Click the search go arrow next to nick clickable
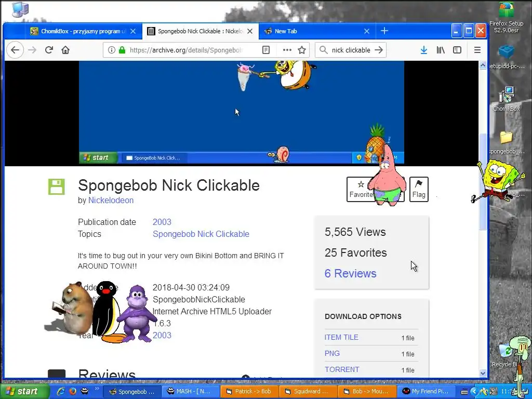 [379, 50]
